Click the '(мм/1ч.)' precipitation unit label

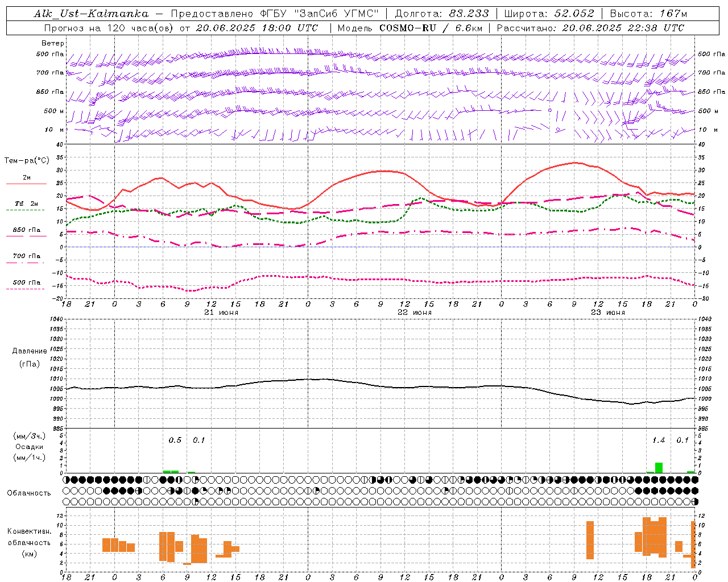pyautogui.click(x=30, y=458)
